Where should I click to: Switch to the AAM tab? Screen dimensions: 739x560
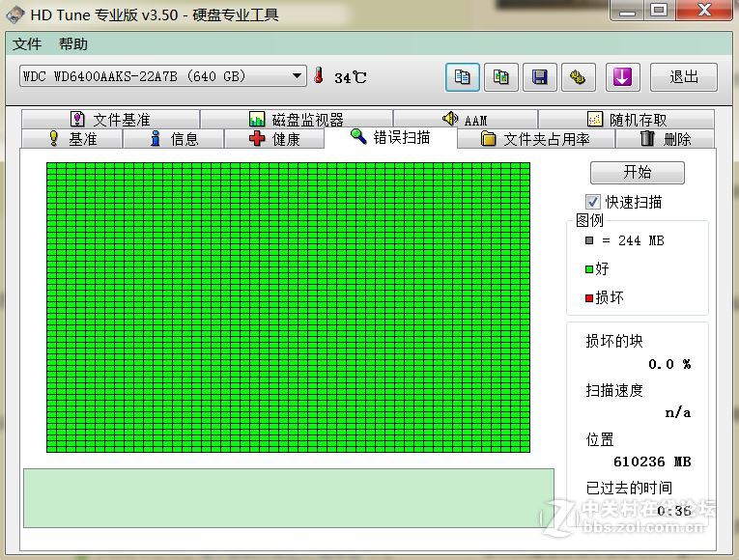coord(466,119)
